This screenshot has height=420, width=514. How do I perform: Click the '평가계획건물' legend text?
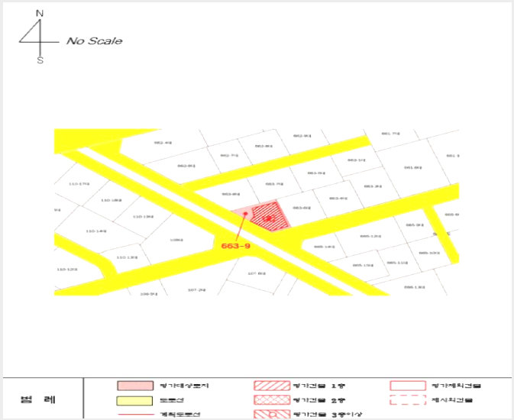(x=457, y=386)
